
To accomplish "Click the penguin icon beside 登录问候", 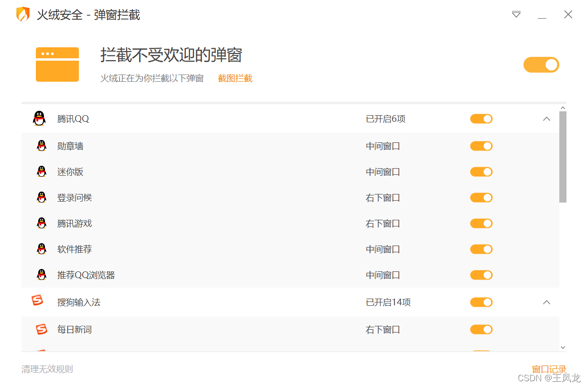I will point(42,197).
